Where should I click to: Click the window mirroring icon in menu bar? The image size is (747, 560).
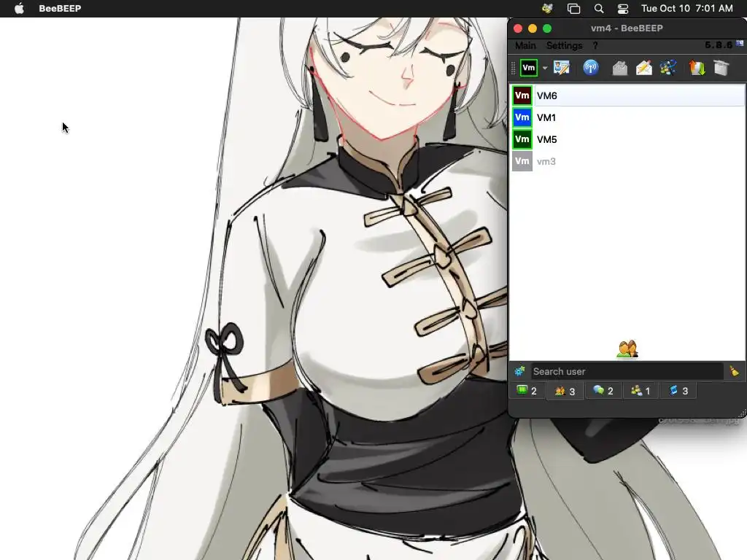point(573,9)
